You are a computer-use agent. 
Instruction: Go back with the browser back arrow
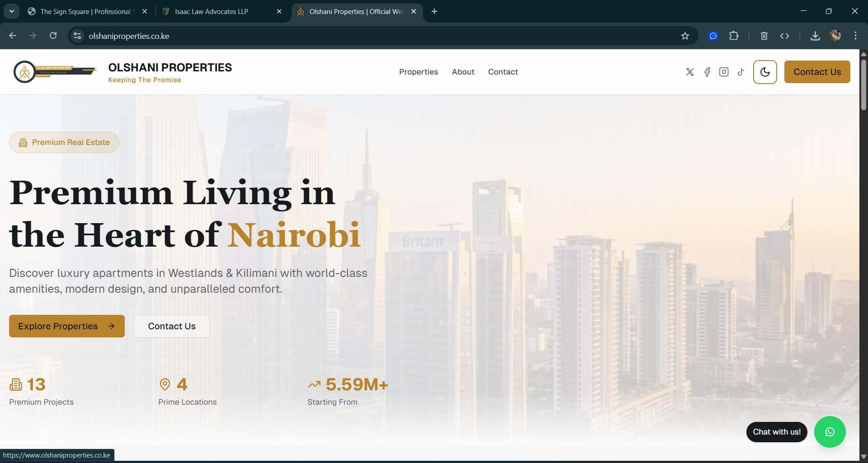point(13,36)
